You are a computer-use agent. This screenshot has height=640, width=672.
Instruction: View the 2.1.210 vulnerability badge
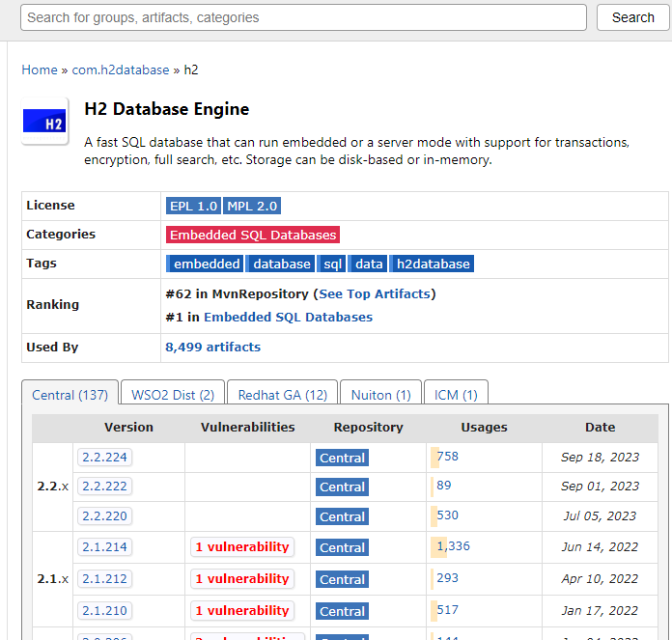[242, 610]
